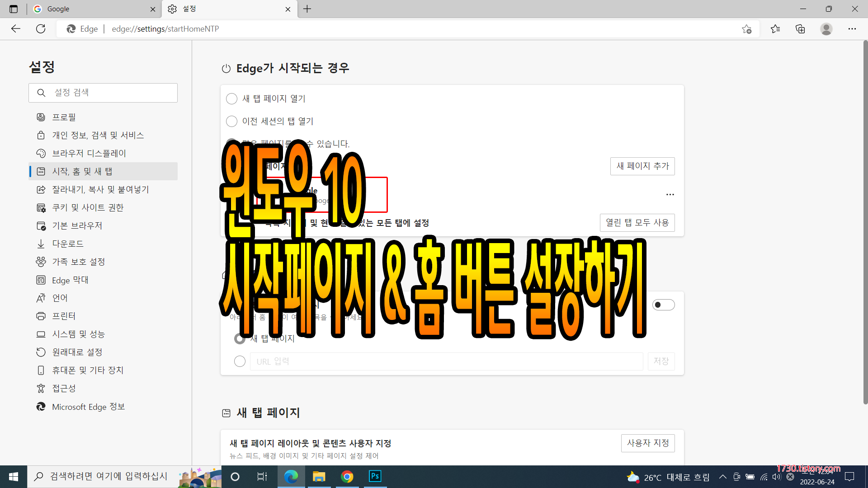The width and height of the screenshot is (868, 488).
Task: Launch Photoshop from the taskbar
Action: (375, 476)
